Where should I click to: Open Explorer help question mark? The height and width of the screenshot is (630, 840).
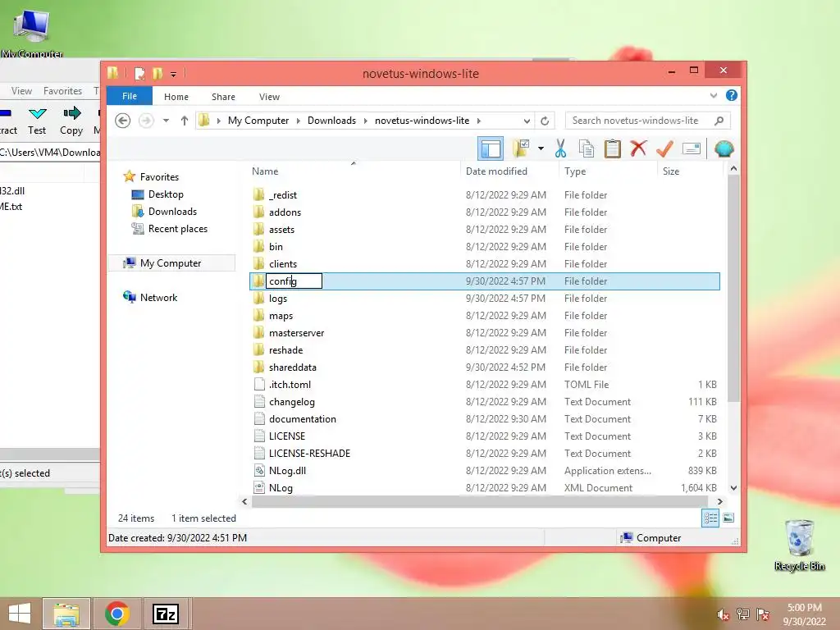click(731, 95)
